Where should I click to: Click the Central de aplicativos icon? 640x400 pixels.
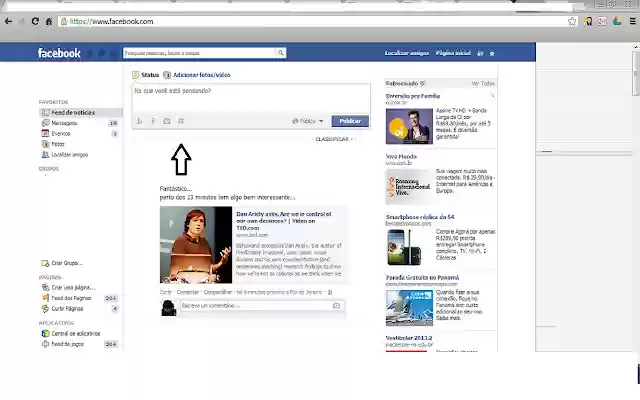tap(45, 333)
